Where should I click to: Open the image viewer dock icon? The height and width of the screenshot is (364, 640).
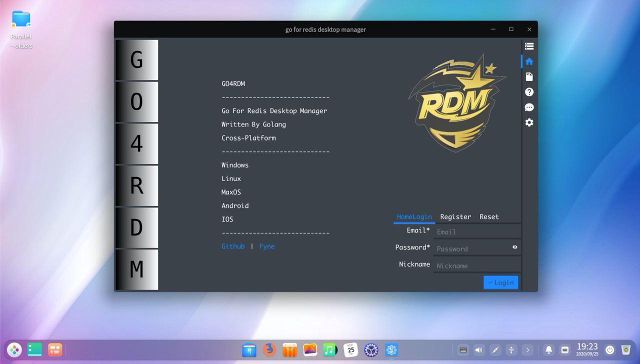(310, 349)
